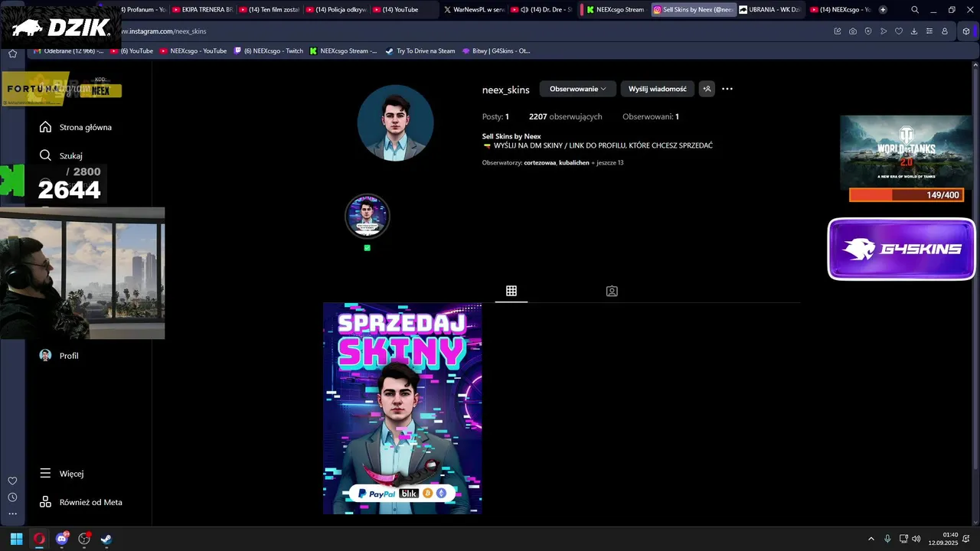The image size is (980, 551).
Task: Open Opera easy setup icon
Action: [929, 31]
